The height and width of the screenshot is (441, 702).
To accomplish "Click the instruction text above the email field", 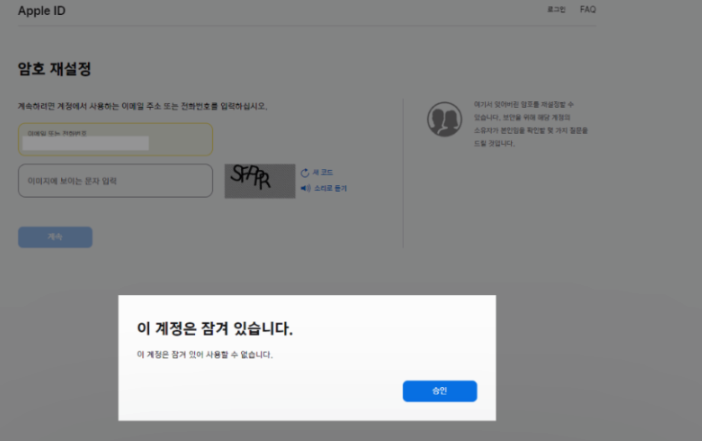I will [142, 106].
